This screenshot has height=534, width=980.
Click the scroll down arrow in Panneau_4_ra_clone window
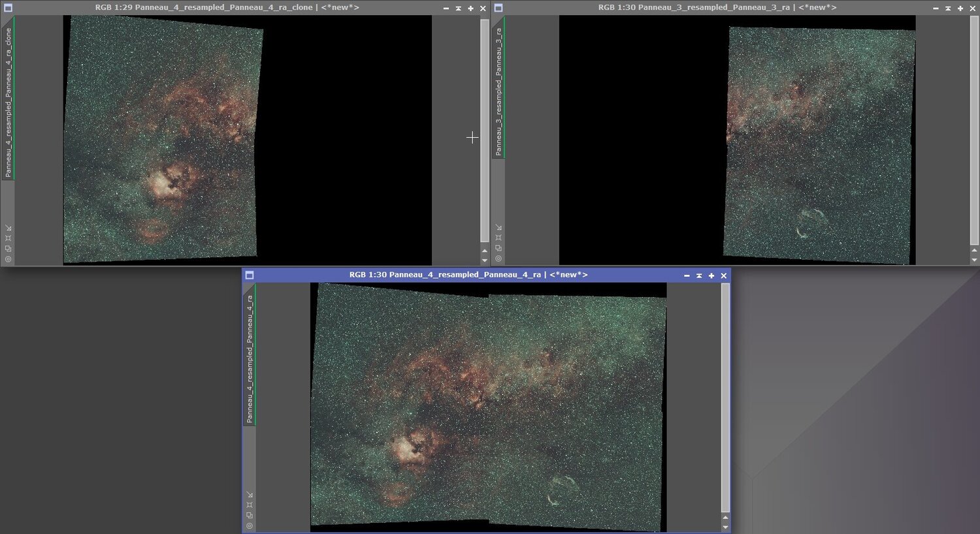click(484, 260)
